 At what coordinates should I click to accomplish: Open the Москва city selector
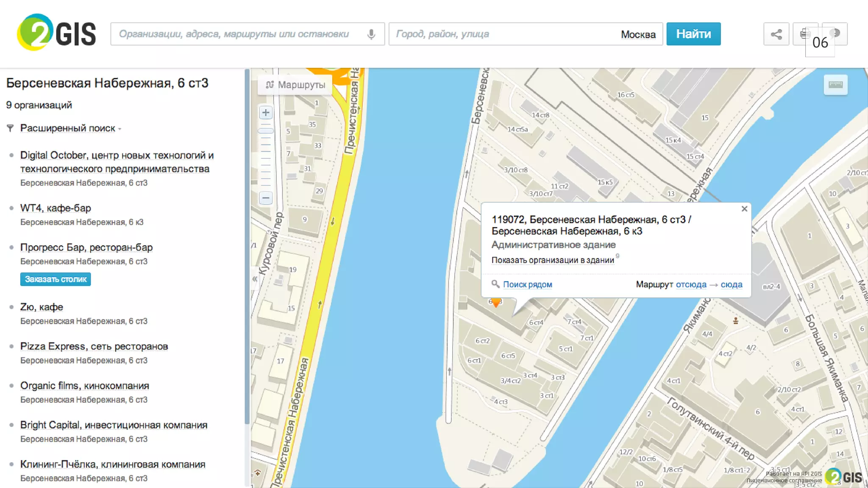click(638, 34)
